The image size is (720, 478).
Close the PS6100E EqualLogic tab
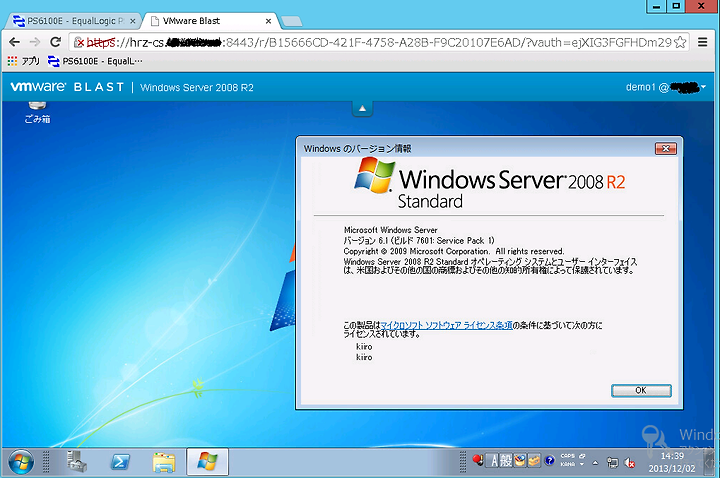pyautogui.click(x=133, y=21)
